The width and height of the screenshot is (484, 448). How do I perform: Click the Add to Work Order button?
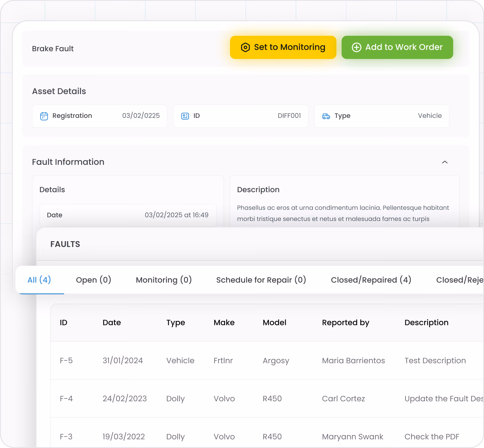[397, 47]
